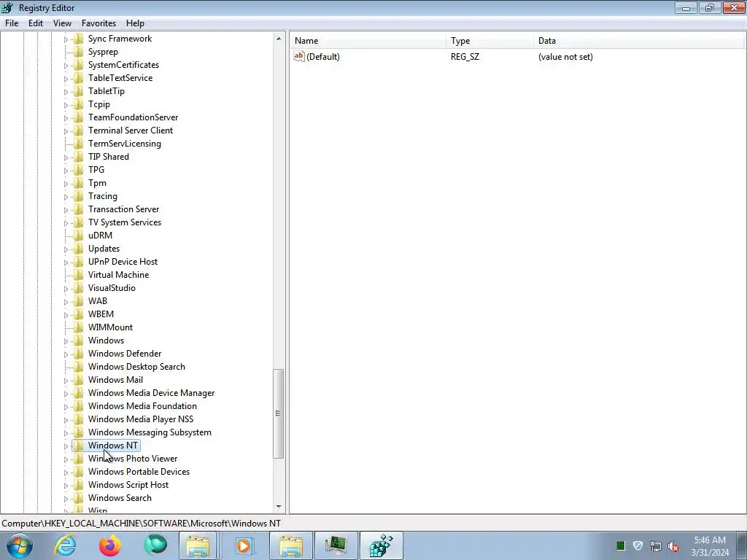The width and height of the screenshot is (747, 560).
Task: Click the TabletTip folder icon
Action: pos(79,91)
